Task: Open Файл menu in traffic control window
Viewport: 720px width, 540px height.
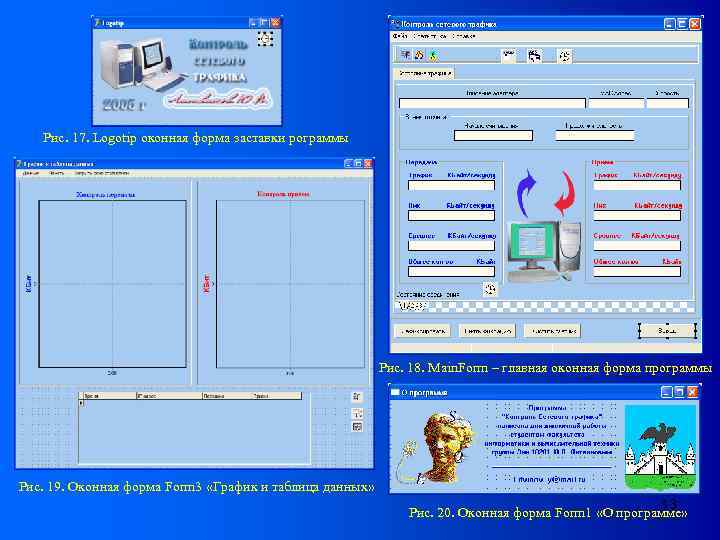Action: coord(400,36)
